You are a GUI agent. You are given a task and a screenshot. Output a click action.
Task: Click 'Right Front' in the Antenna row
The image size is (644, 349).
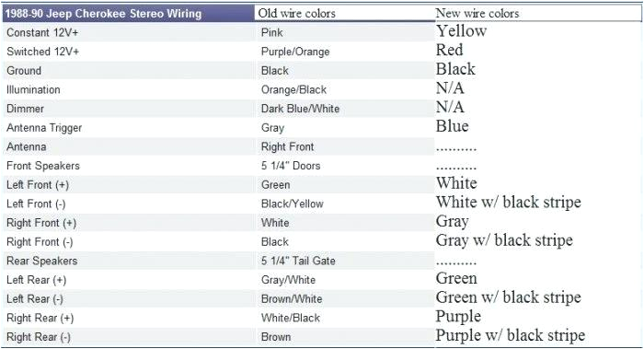tap(287, 146)
